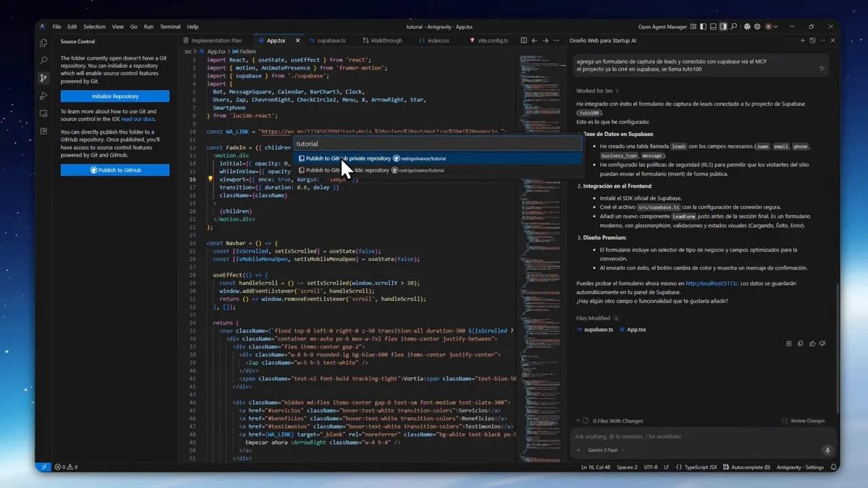Click the repository name input showing tutorial
The height and width of the screenshot is (488, 868).
(x=439, y=144)
